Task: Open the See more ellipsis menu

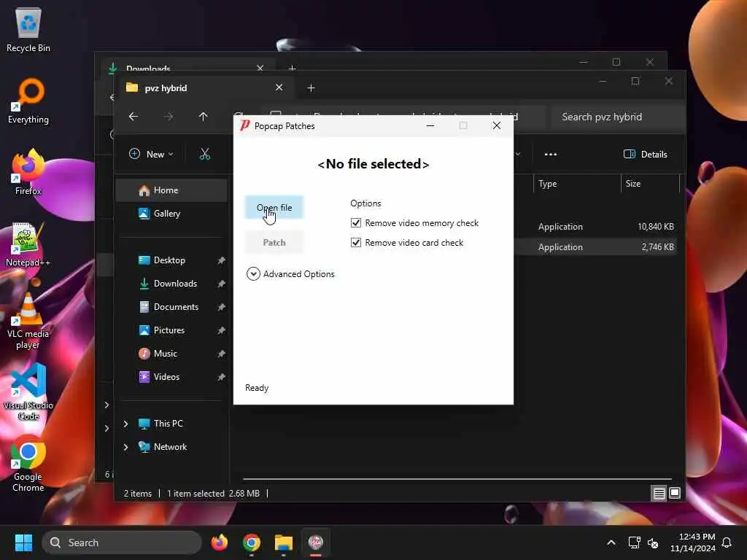Action: click(x=551, y=155)
